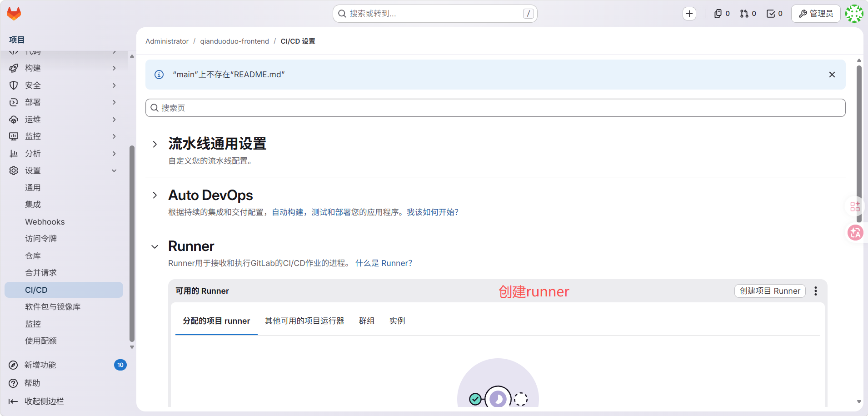Expand the Security (安全) sidebar menu chevron
868x416 pixels.
click(x=114, y=85)
